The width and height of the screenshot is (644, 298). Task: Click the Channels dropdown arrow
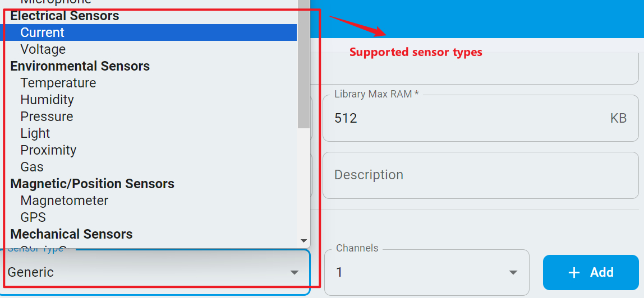[x=513, y=273]
